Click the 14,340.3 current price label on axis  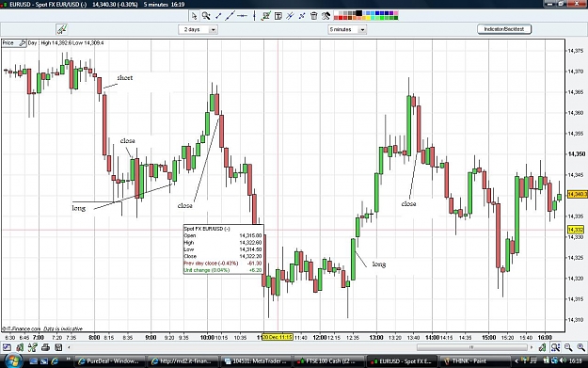[577, 194]
